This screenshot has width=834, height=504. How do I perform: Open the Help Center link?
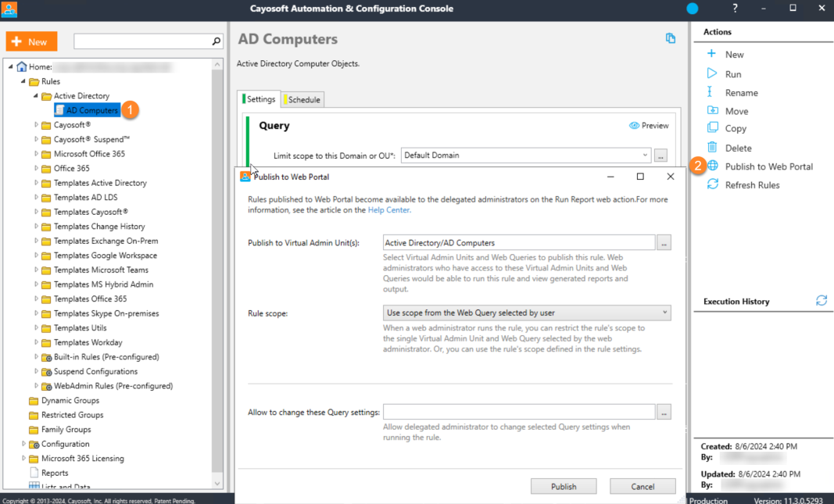[388, 210]
